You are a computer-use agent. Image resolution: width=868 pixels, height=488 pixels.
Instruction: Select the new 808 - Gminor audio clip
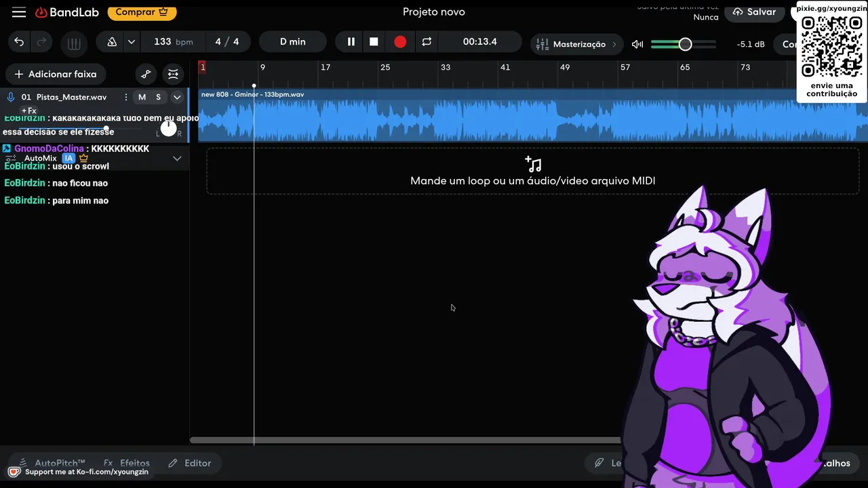coord(532,115)
